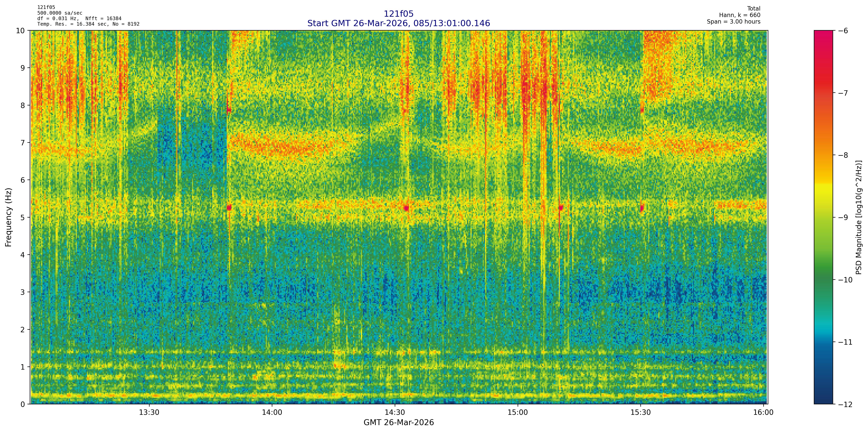Screen dimensions: 868x432
Task: Click the 10 Hz frequency tick label
Action: 20,31
